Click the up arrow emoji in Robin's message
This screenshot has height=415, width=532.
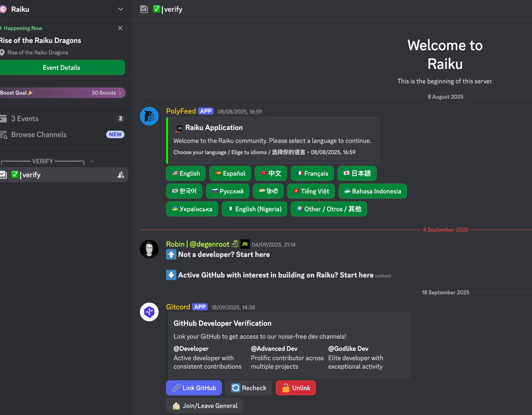tap(171, 255)
